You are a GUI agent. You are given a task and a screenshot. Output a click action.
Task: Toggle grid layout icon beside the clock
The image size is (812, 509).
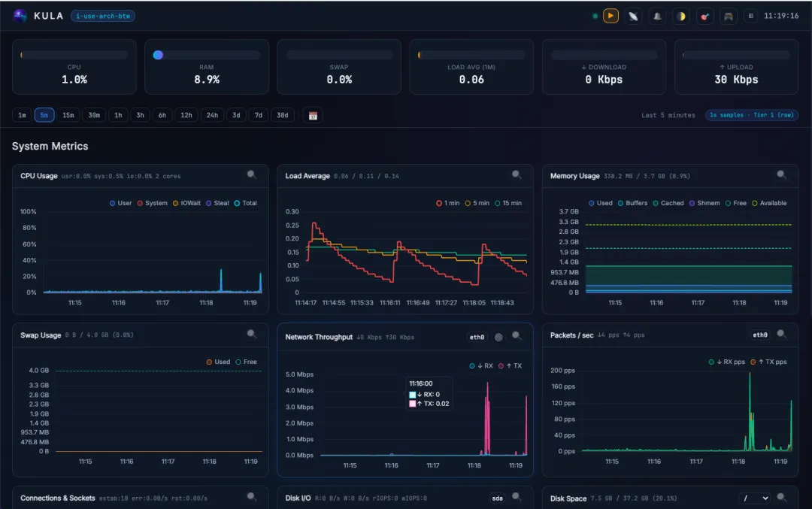pos(750,16)
